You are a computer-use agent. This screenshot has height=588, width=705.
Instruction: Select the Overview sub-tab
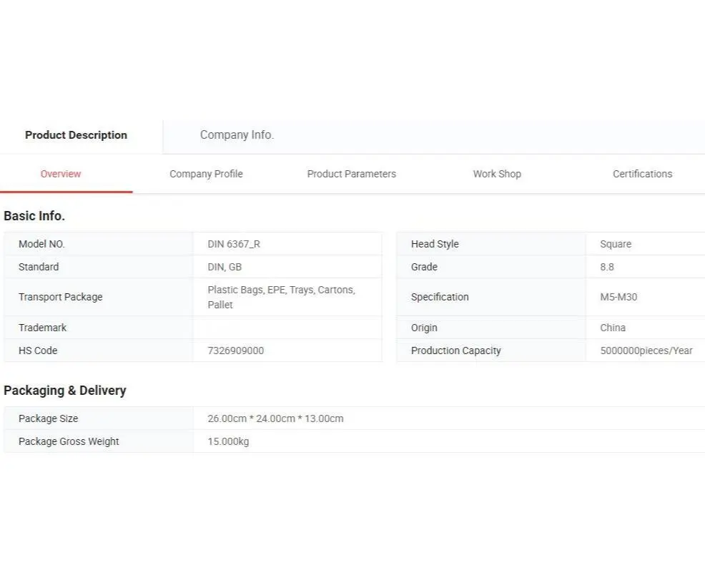pos(61,174)
